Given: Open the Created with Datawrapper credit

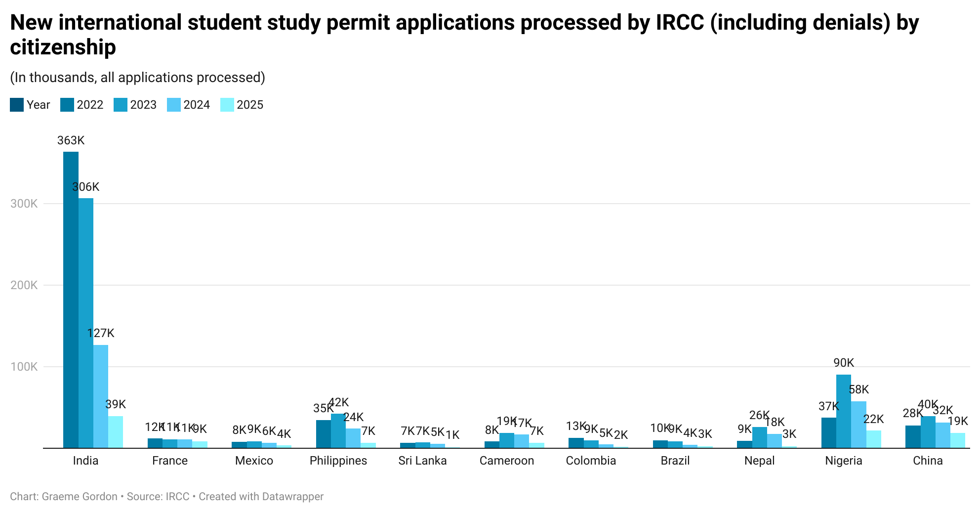Looking at the screenshot, I should pos(261,497).
